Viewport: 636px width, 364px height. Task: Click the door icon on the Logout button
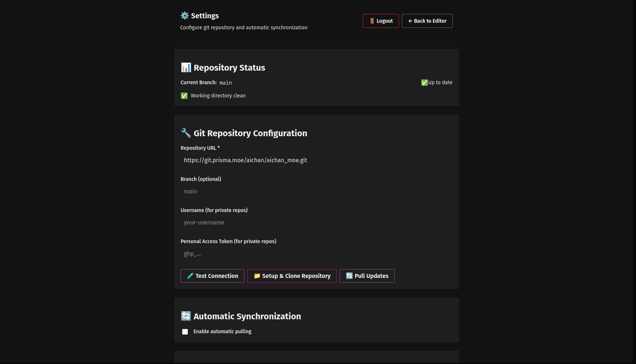coord(372,21)
